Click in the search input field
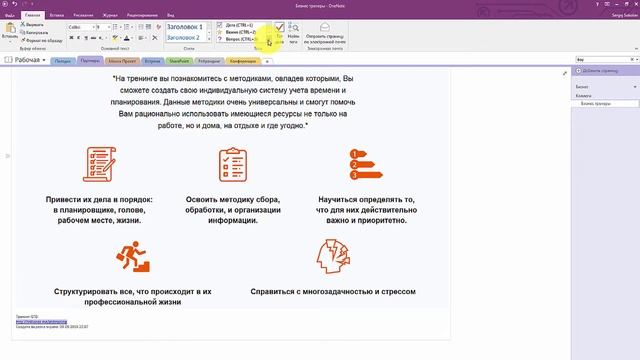640x360 pixels. pos(602,60)
